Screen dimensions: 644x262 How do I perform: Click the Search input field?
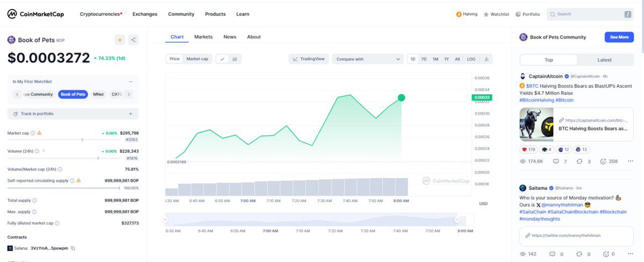pos(589,14)
